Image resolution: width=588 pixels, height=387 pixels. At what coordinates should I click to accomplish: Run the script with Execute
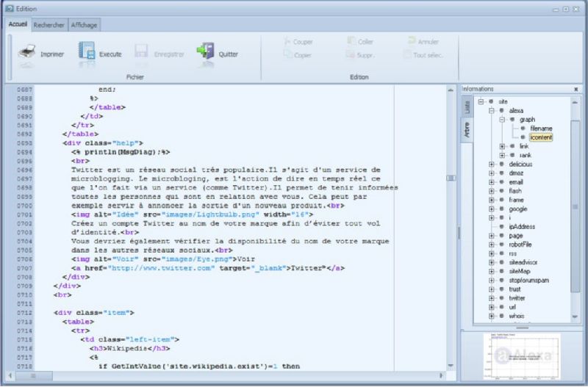[x=87, y=51]
